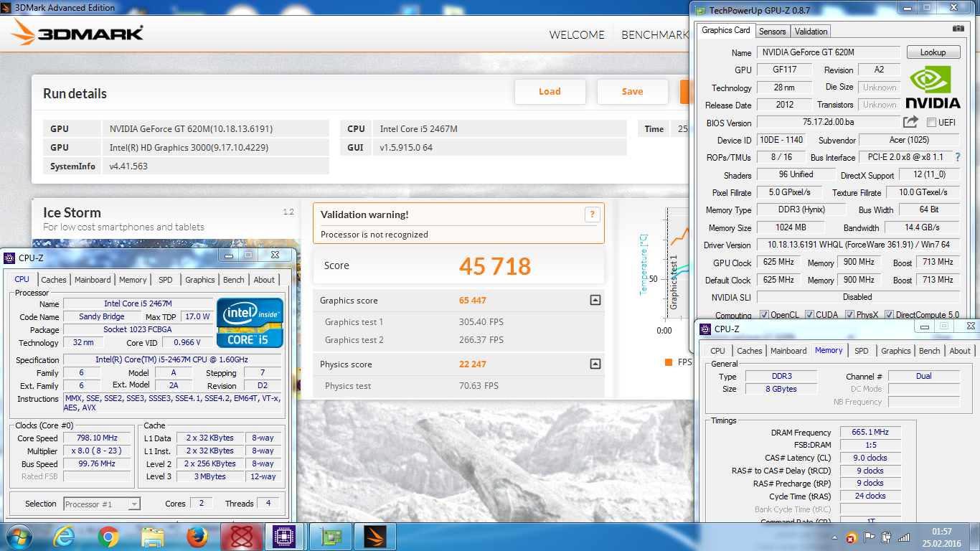Click the Lookup button in GPU-Z
The width and height of the screenshot is (980, 551).
(933, 52)
